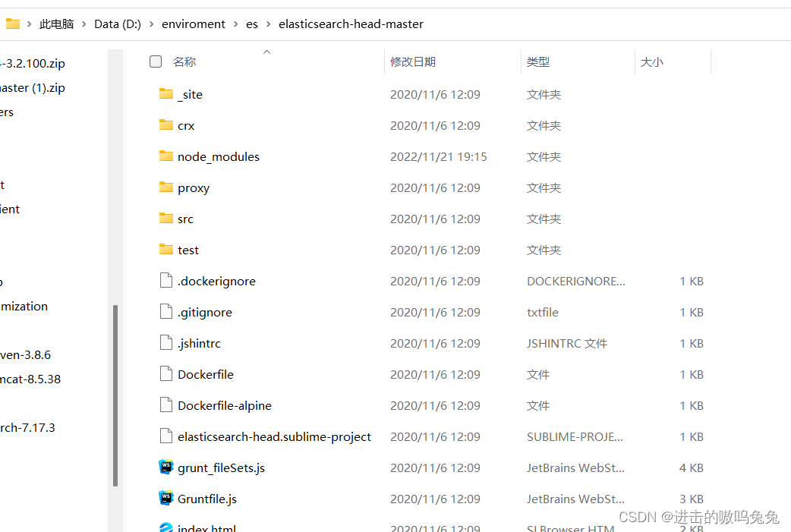Click the .gitignore file icon

pyautogui.click(x=166, y=312)
